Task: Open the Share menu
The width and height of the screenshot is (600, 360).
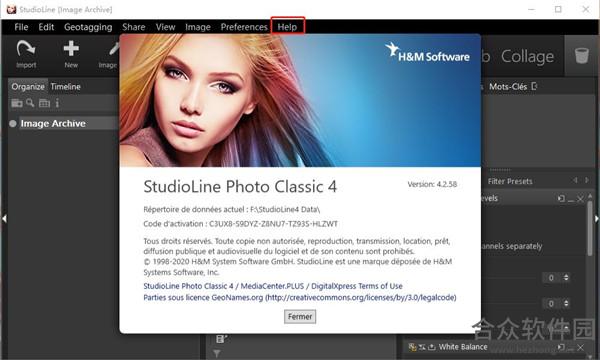Action: 134,27
